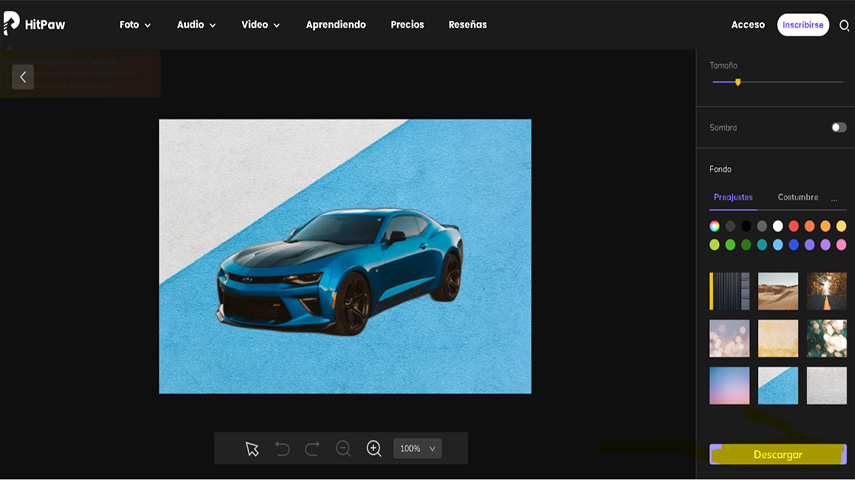Click the Tamaño slider handle
The image size is (855, 480).
point(738,82)
